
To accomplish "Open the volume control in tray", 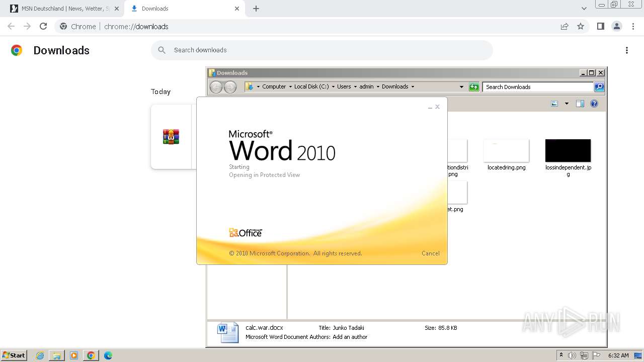I will [x=572, y=355].
